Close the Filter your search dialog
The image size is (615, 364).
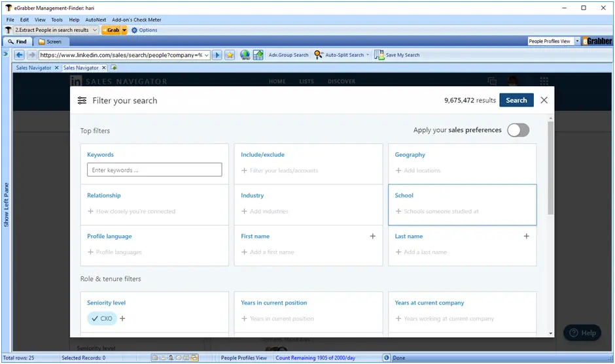[x=544, y=100]
